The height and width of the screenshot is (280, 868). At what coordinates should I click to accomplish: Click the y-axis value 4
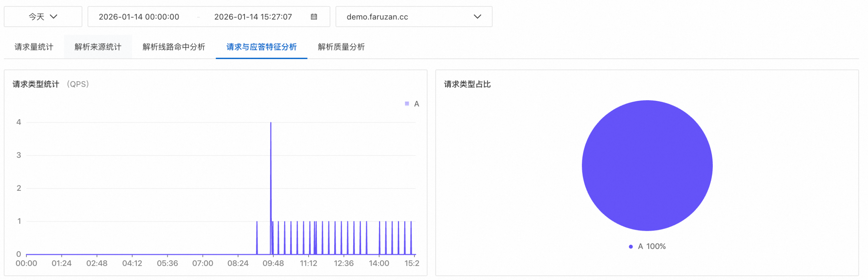[19, 122]
